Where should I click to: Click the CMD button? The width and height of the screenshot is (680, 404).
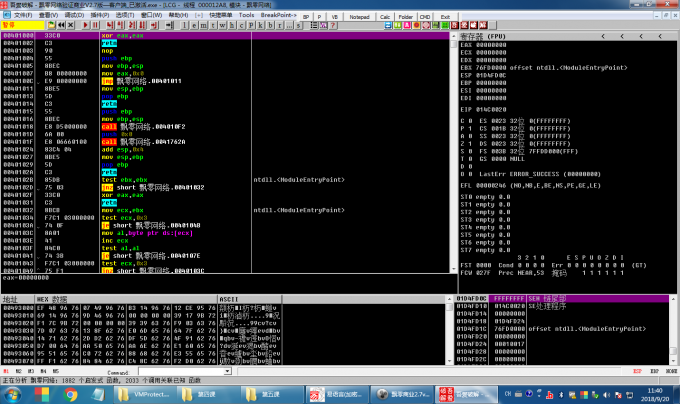coord(425,17)
